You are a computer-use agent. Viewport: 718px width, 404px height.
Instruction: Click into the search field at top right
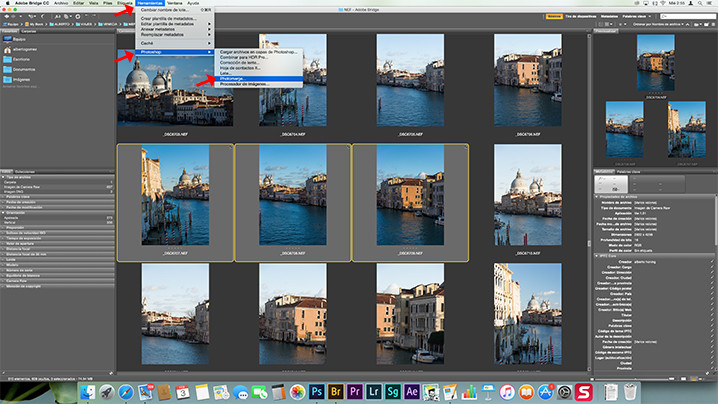click(687, 16)
